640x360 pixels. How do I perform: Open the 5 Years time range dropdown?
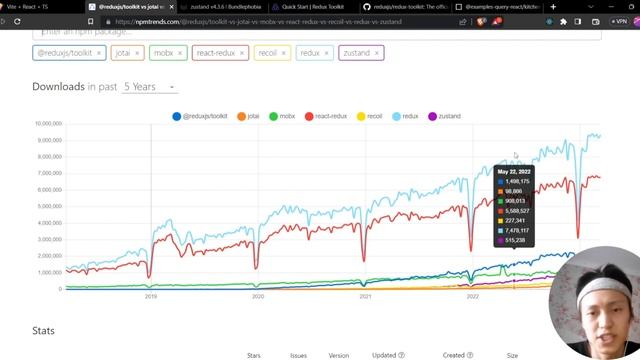coord(150,87)
